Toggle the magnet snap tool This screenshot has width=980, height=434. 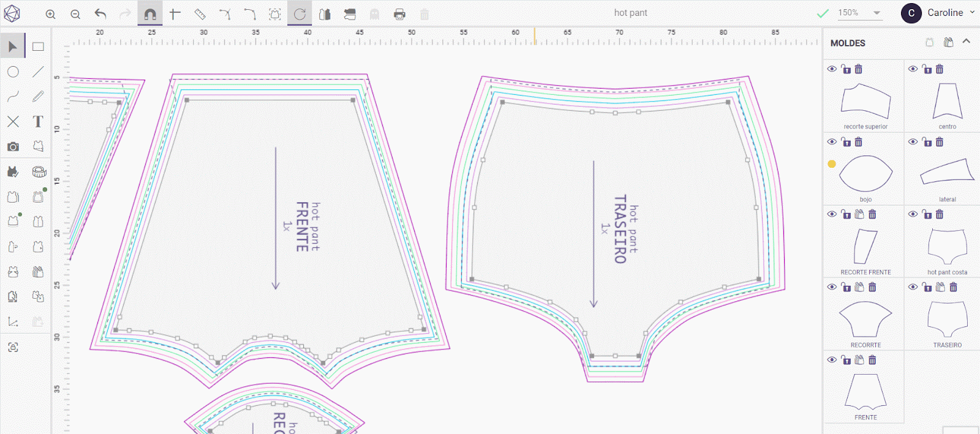click(150, 14)
